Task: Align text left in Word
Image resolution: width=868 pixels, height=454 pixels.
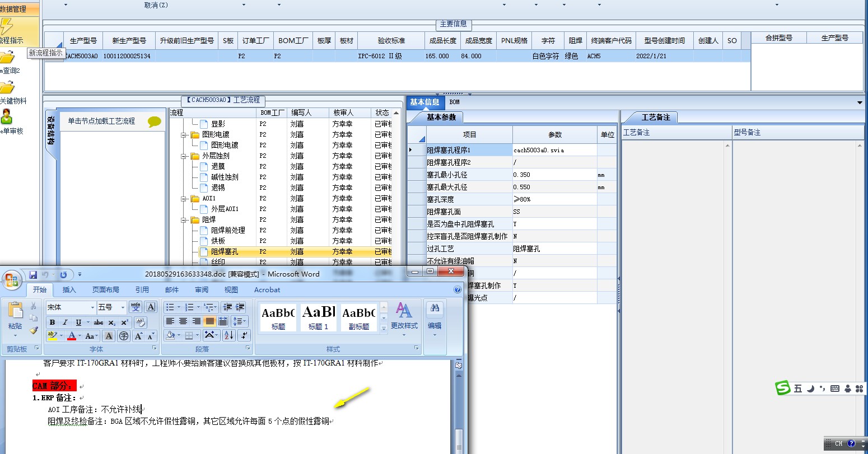Action: pyautogui.click(x=170, y=321)
